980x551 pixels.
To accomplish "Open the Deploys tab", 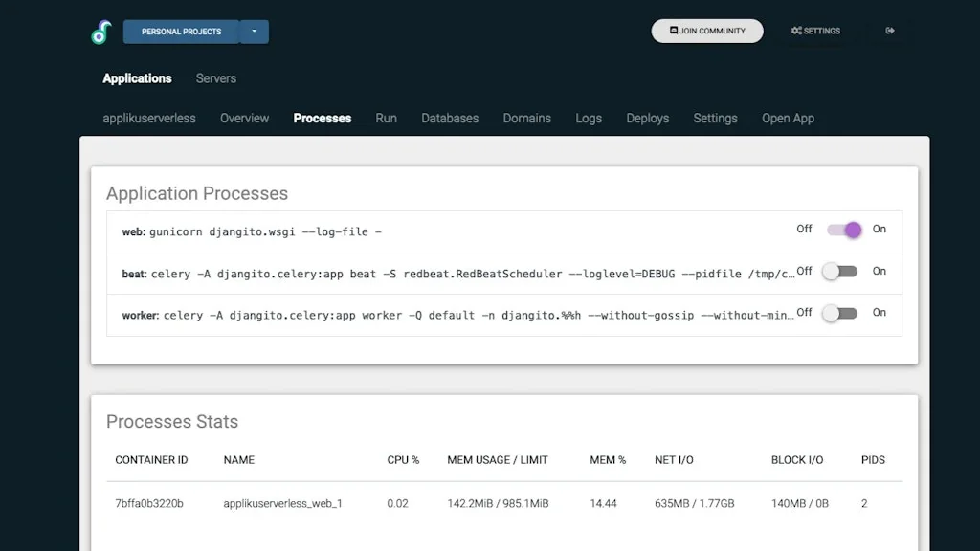I will click(x=647, y=118).
